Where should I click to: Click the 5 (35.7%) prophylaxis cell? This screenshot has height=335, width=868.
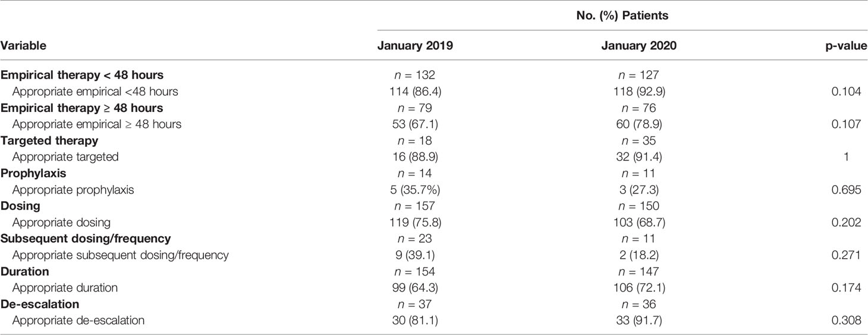[416, 190]
